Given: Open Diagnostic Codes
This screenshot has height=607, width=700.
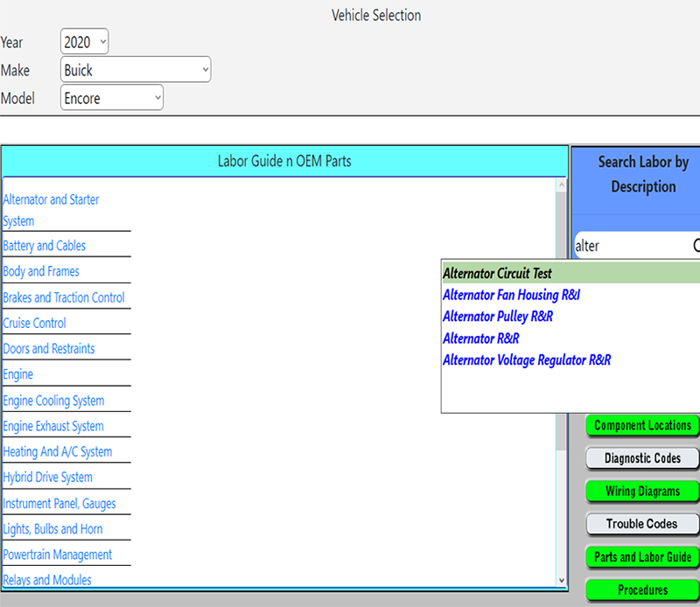Looking at the screenshot, I should (642, 458).
